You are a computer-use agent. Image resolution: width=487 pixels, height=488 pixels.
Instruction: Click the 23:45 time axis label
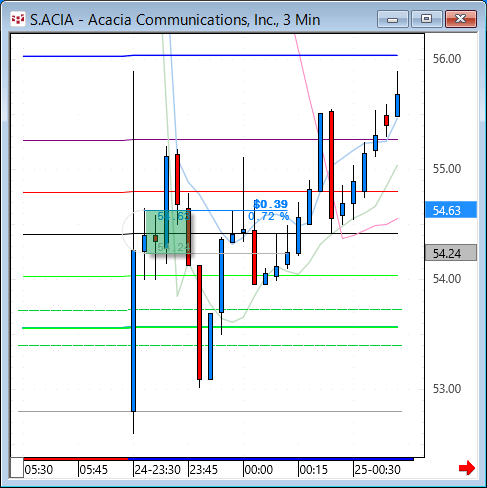pos(203,470)
